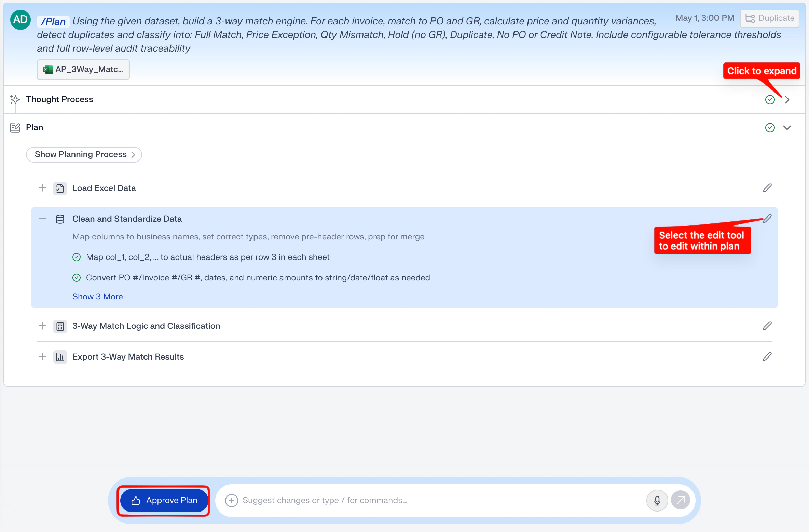Select the Load Excel Data step title

104,188
